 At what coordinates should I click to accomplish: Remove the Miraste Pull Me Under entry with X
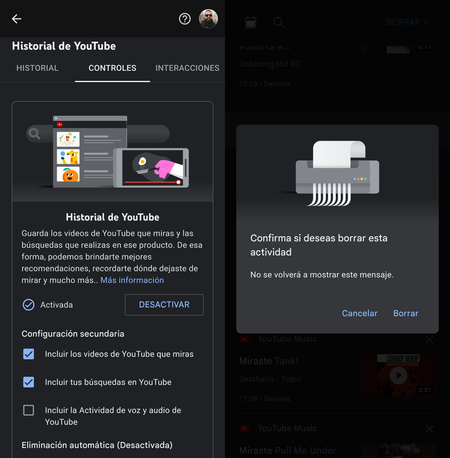coord(429,429)
